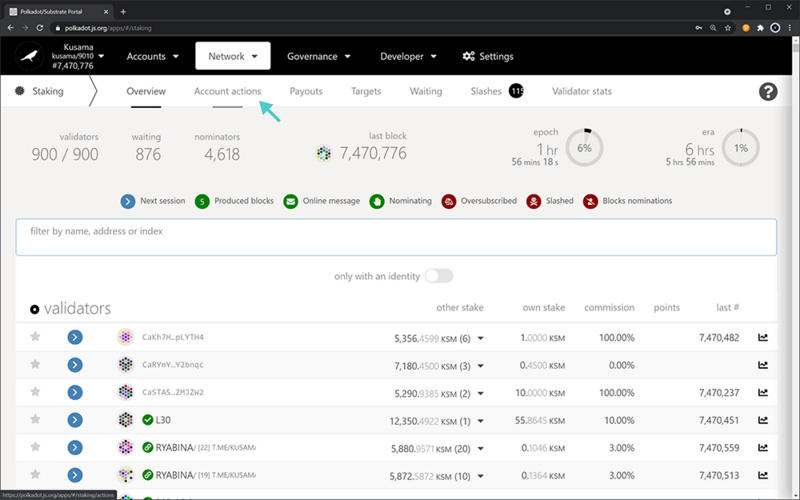The height and width of the screenshot is (500, 800).
Task: Open the Network menu
Action: (233, 56)
